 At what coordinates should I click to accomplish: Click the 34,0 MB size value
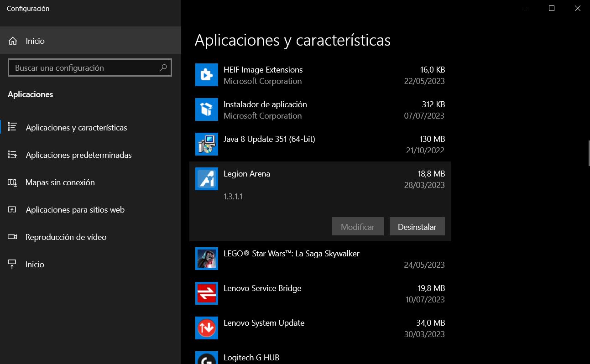coord(431,323)
